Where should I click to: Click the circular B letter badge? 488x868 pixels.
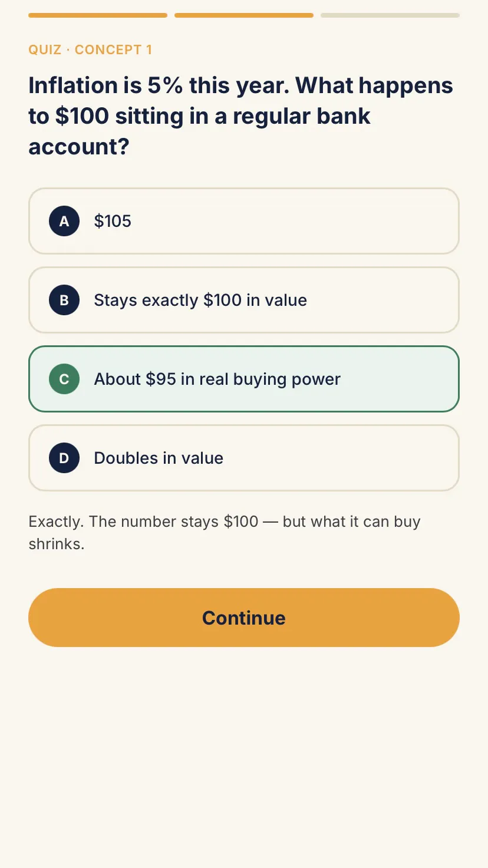click(x=64, y=300)
